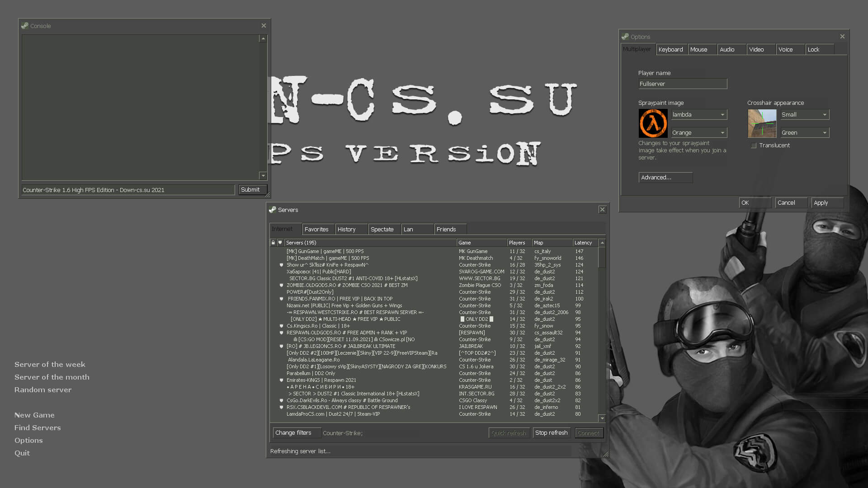Image resolution: width=868 pixels, height=488 pixels.
Task: Click the password lock column header icon
Action: (x=273, y=243)
